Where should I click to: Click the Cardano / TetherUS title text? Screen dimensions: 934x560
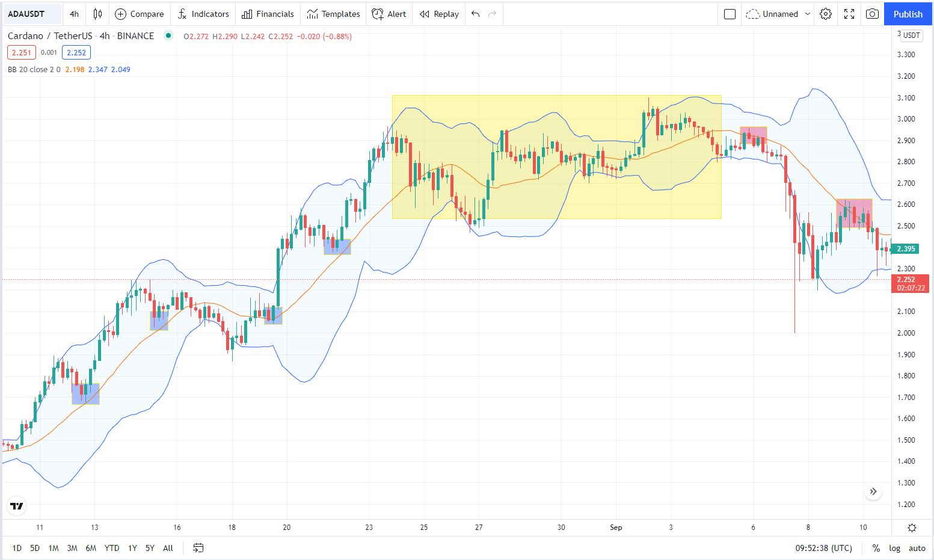click(x=51, y=36)
